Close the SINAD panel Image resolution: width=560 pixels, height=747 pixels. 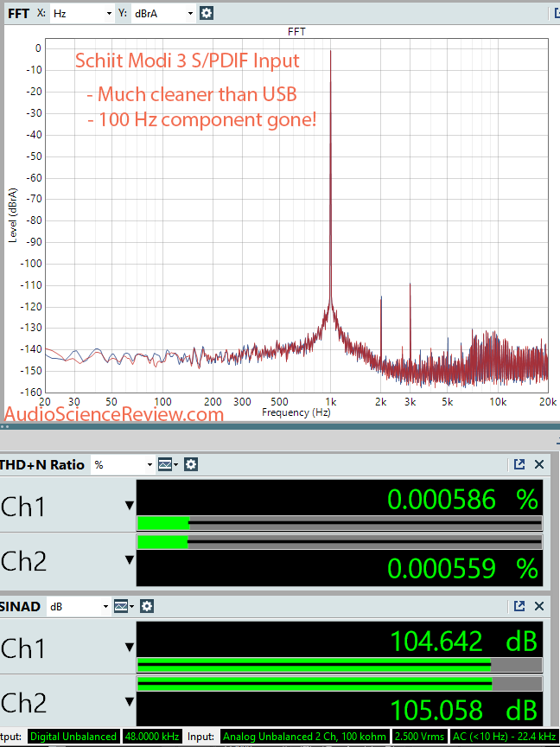pyautogui.click(x=539, y=606)
